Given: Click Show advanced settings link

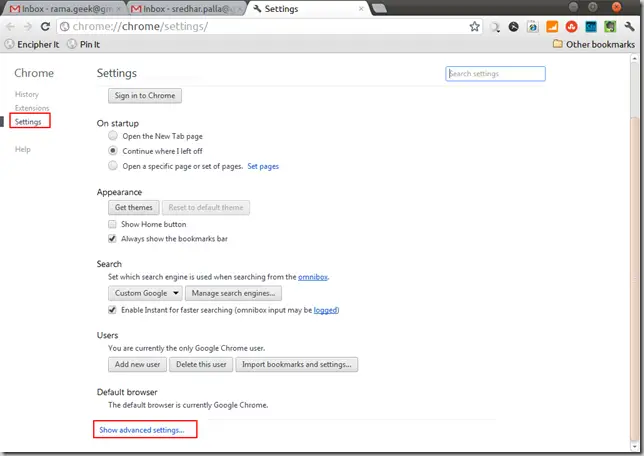Looking at the screenshot, I should pyautogui.click(x=142, y=430).
